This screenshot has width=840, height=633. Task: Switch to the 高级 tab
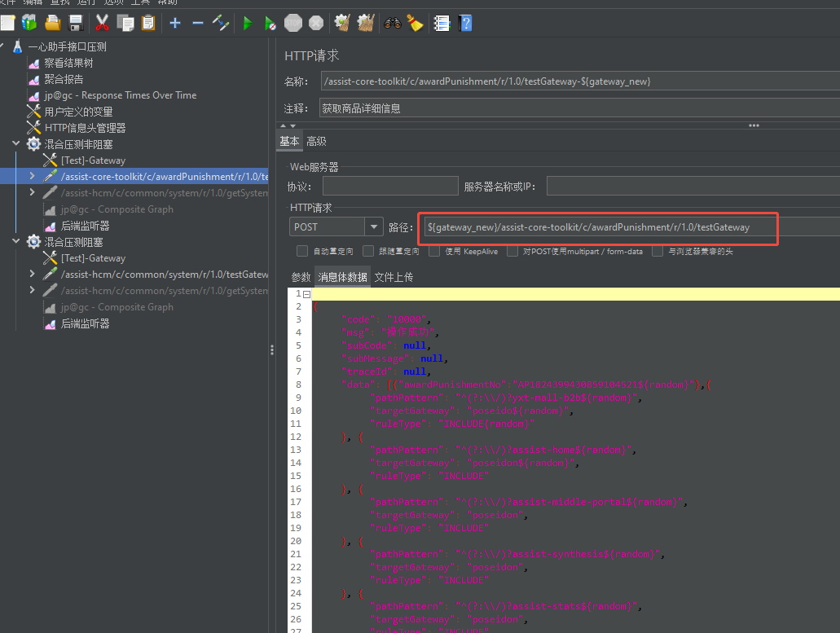click(x=316, y=142)
